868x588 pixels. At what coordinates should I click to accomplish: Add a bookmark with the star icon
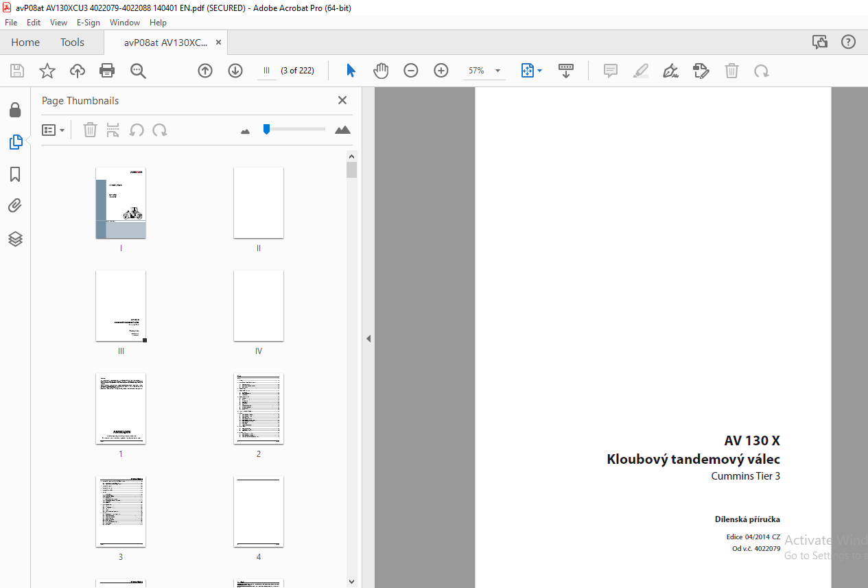[x=47, y=71]
